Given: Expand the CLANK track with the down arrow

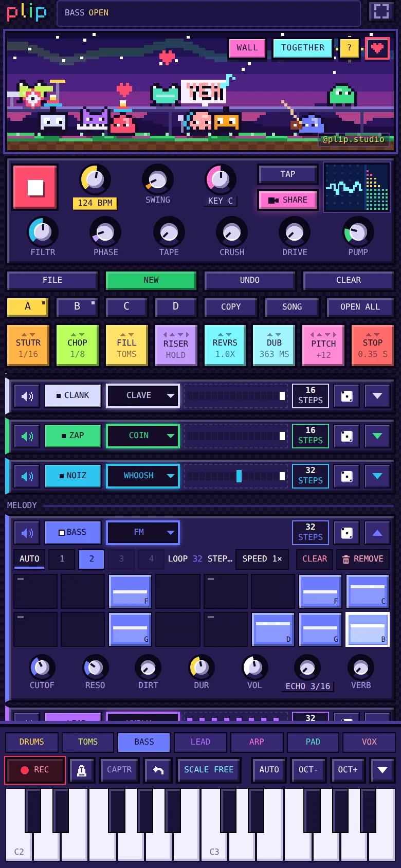Looking at the screenshot, I should coord(377,396).
